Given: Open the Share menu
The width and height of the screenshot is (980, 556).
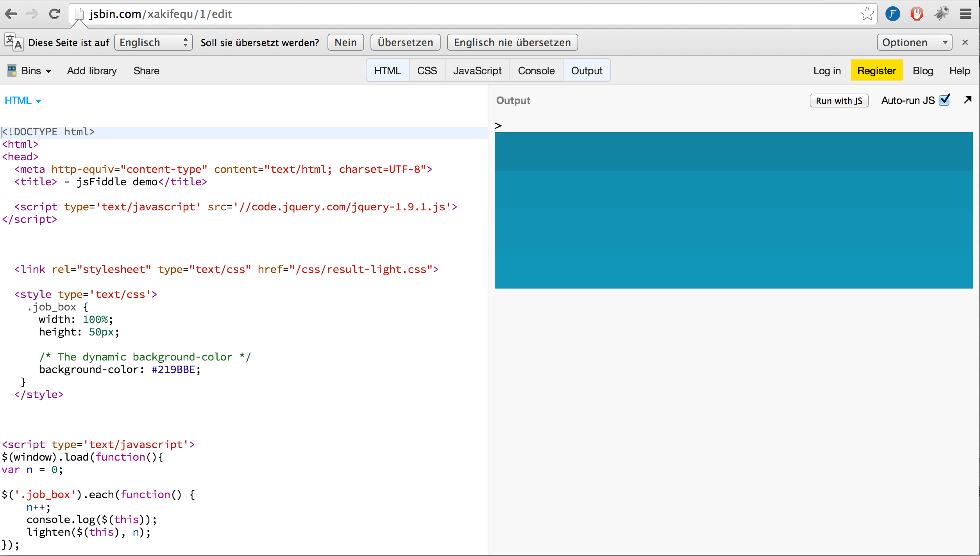Looking at the screenshot, I should [x=146, y=71].
